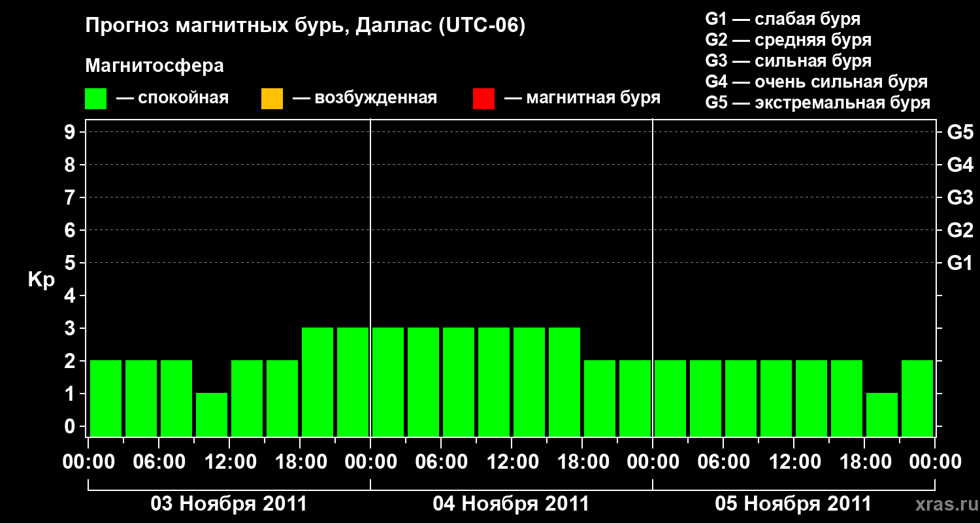
Task: Click the 12:00–15:00 bar on 03 Ноября
Action: [x=247, y=398]
